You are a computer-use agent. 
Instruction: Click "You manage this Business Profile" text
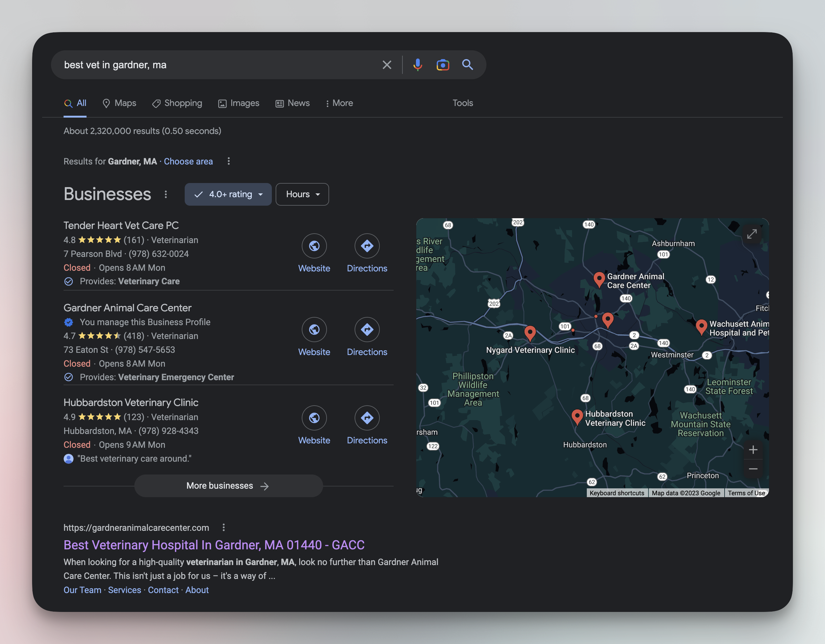(x=145, y=322)
